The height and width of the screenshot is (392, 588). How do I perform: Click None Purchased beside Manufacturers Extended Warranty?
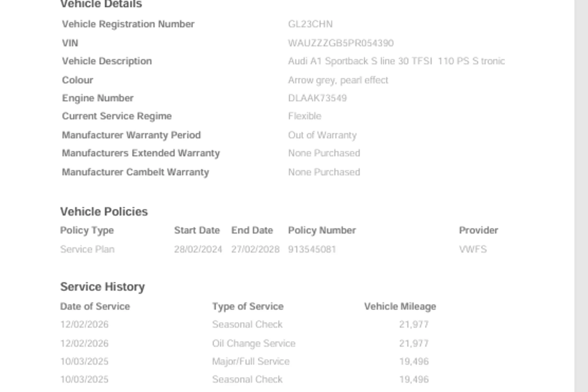pyautogui.click(x=324, y=153)
